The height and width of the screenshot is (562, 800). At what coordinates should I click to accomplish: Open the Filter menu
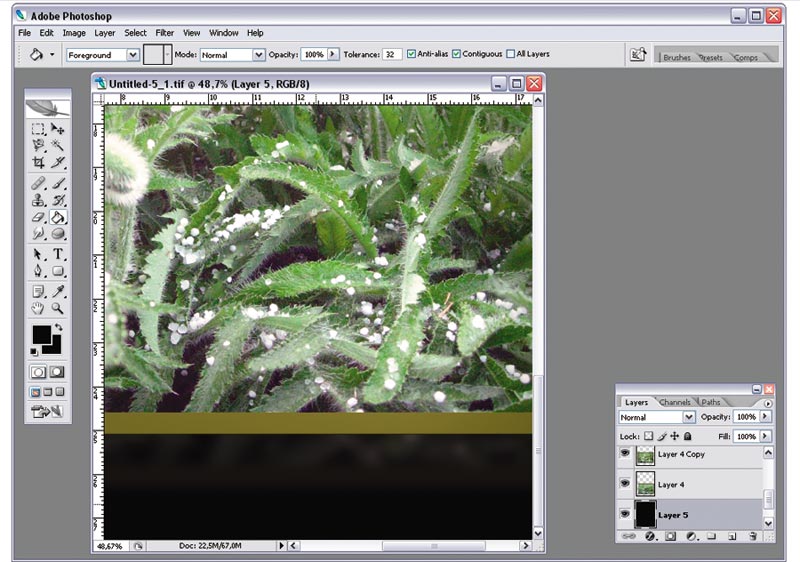[x=164, y=33]
